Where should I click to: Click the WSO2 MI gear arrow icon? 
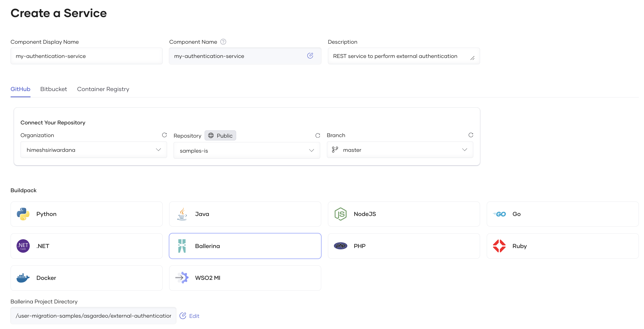pyautogui.click(x=182, y=278)
